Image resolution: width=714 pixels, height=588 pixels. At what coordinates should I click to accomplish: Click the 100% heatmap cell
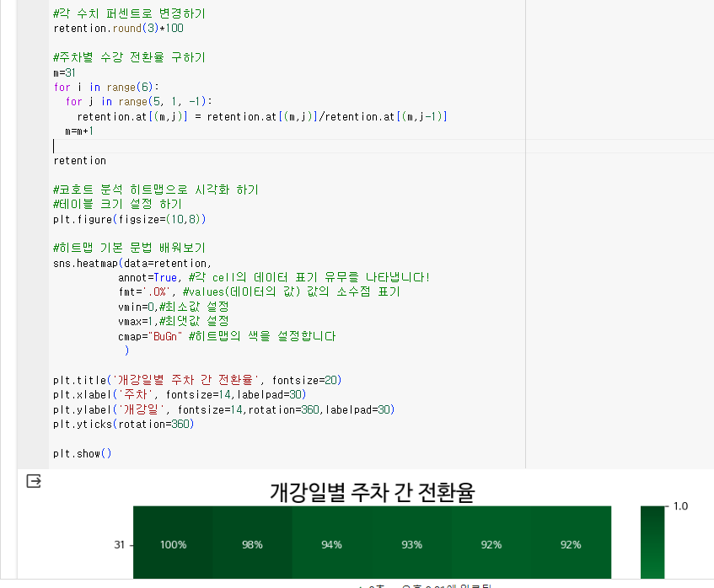(173, 543)
